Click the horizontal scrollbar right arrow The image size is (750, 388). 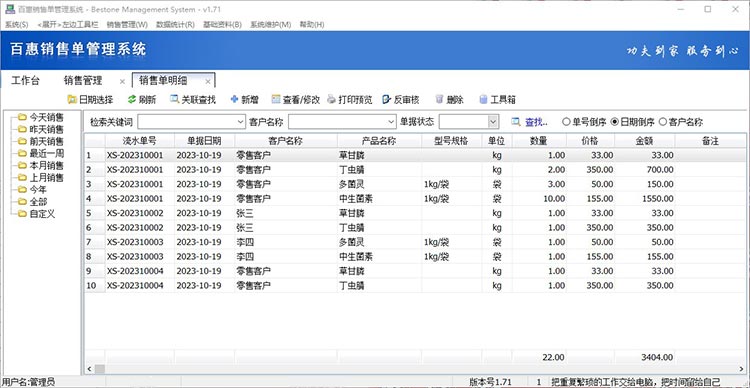point(742,369)
